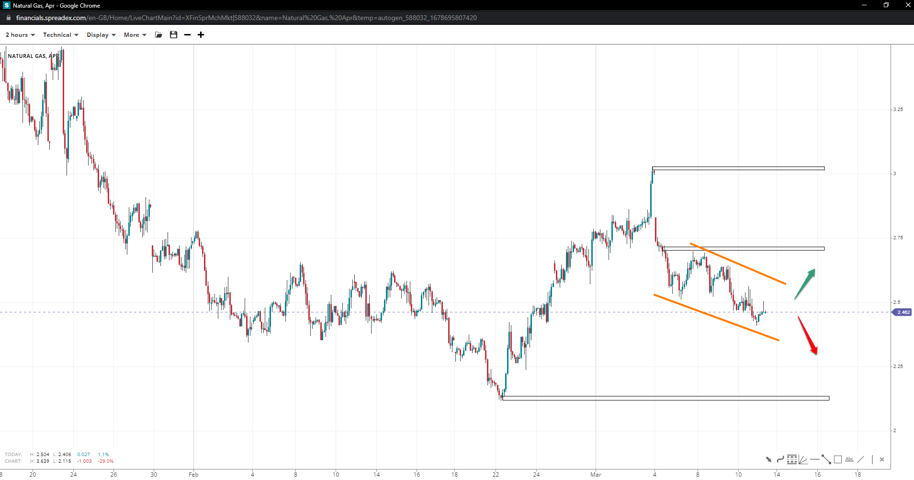914x480 pixels.
Task: Open the 2 hours timeframe dropdown
Action: pyautogui.click(x=20, y=35)
